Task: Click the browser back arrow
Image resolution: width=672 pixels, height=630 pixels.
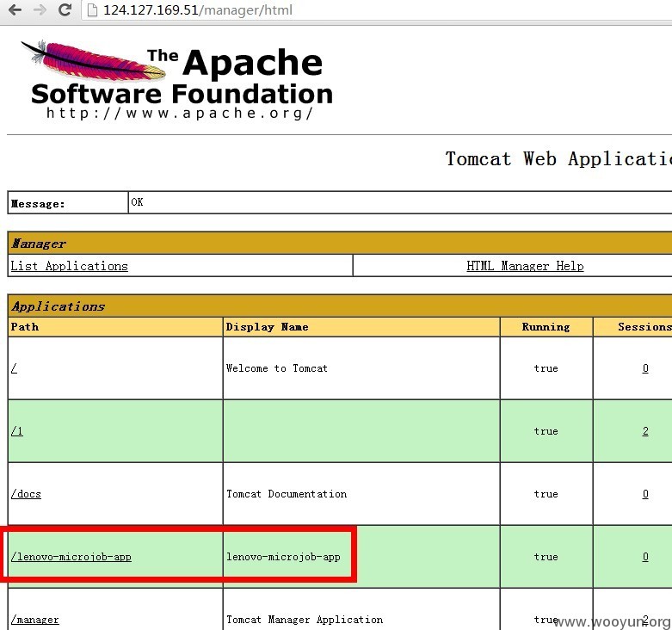Action: coord(15,9)
